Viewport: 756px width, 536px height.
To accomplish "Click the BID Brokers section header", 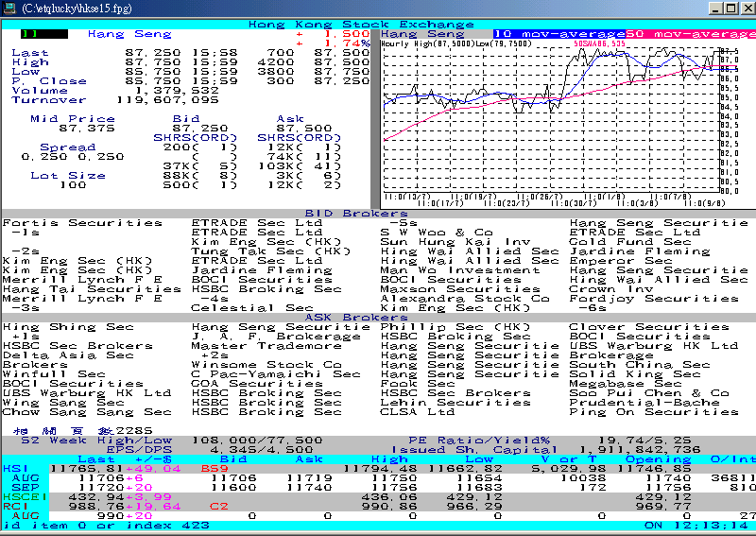I will click(356, 214).
